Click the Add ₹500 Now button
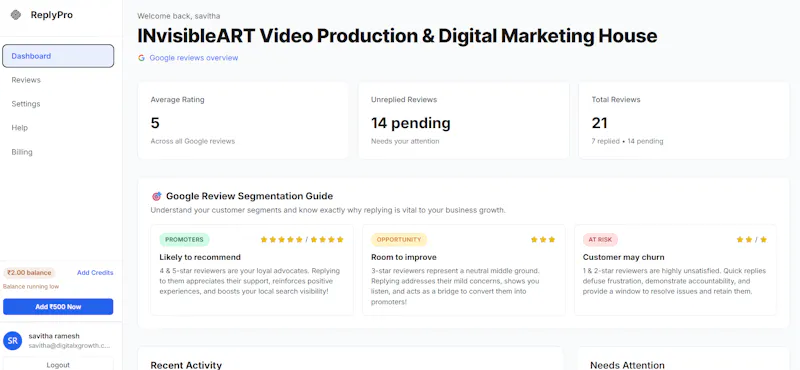The height and width of the screenshot is (370, 800). 58,307
